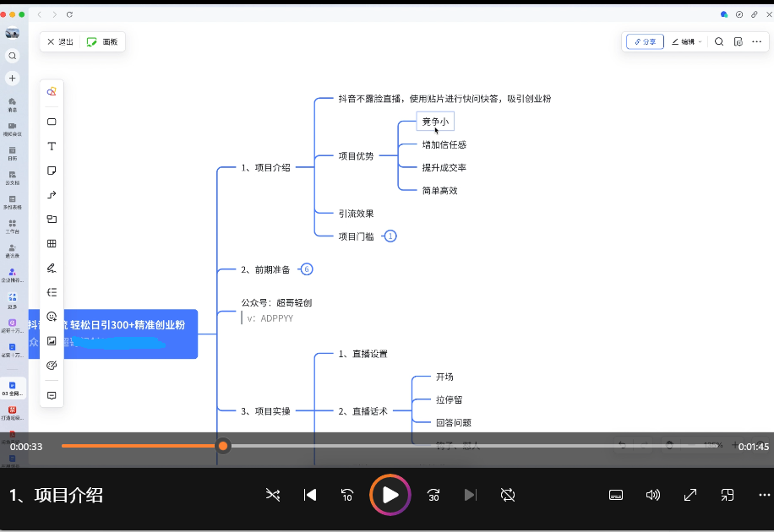Open the video meeting sidebar item
774x532 pixels.
tap(13, 129)
